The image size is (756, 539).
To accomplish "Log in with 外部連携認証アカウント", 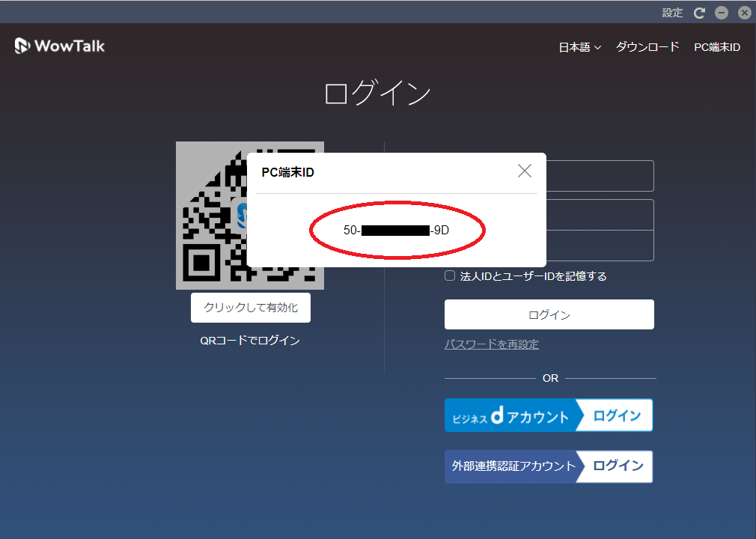I will click(549, 466).
